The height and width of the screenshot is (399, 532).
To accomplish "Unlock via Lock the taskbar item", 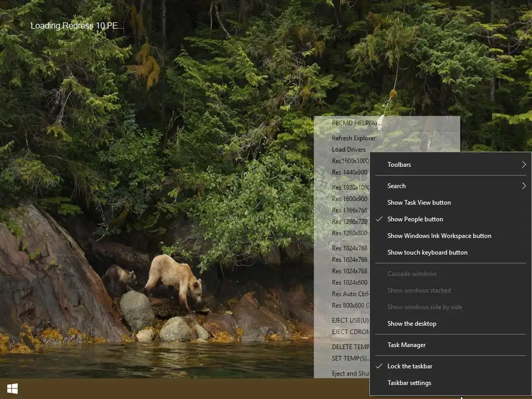I will click(x=450, y=366).
